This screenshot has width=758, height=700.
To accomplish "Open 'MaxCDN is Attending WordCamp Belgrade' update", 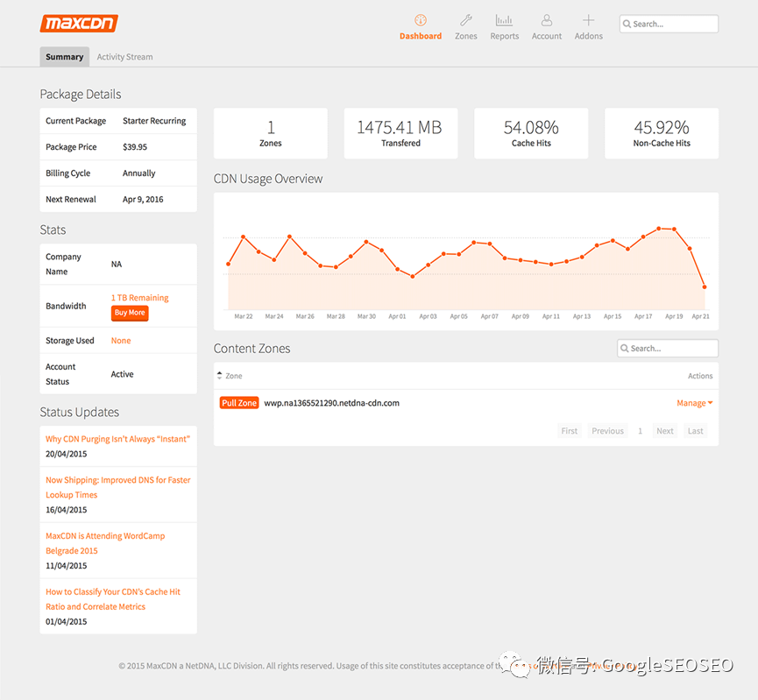I will pos(105,543).
